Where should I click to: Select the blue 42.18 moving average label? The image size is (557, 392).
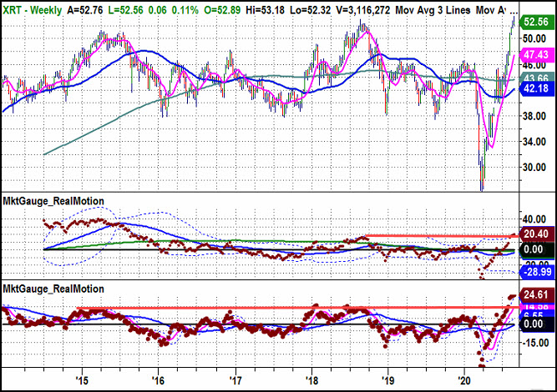coord(536,88)
